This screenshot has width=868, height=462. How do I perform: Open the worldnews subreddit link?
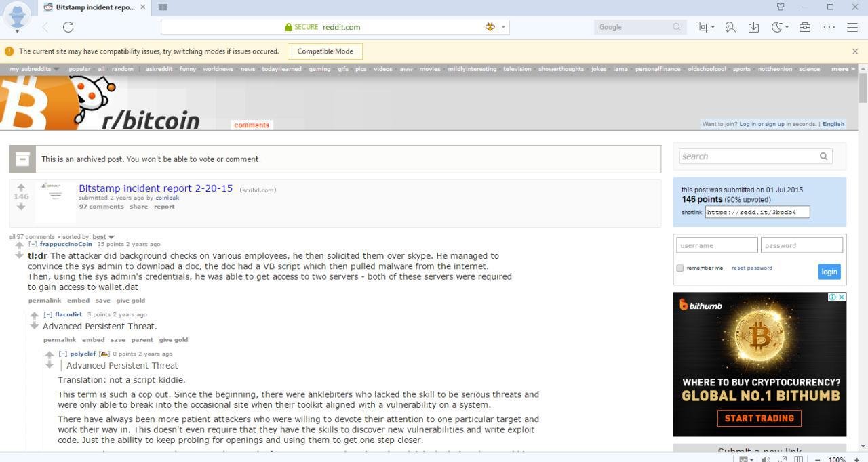tap(218, 69)
